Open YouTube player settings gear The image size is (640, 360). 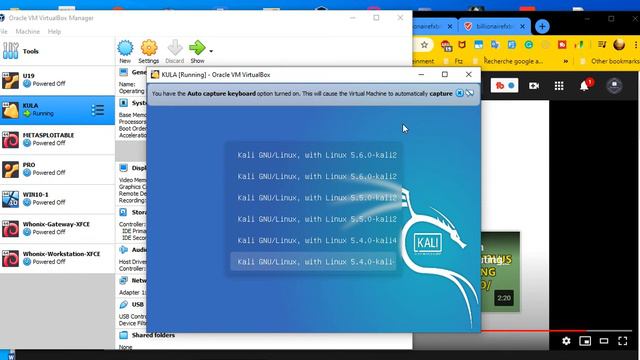coord(566,341)
